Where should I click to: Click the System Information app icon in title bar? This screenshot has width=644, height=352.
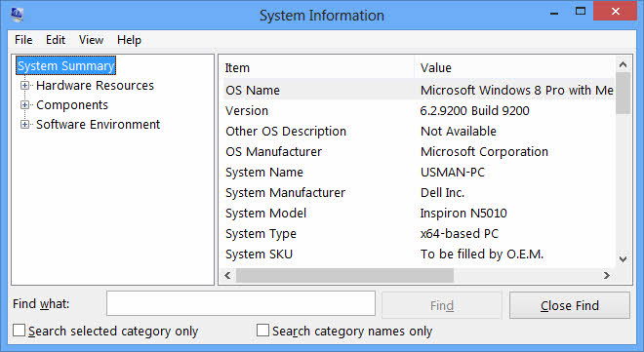tap(18, 15)
